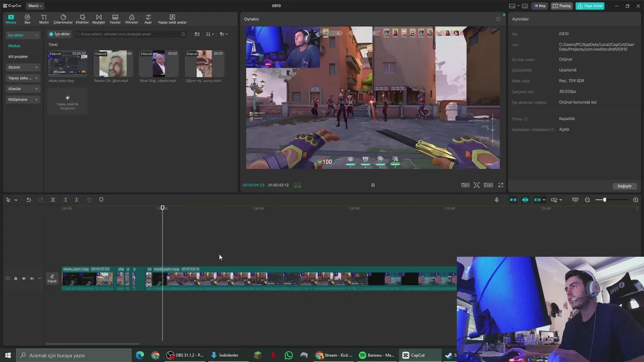Open the Yazılar captions tab
Image resolution: width=644 pixels, height=362 pixels.
pyautogui.click(x=115, y=19)
